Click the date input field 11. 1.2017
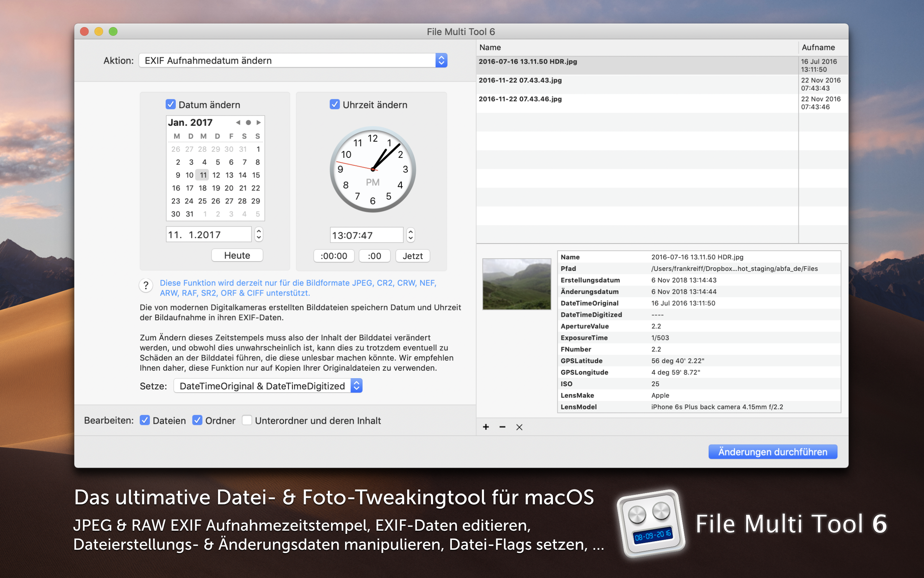This screenshot has height=578, width=924. [209, 234]
